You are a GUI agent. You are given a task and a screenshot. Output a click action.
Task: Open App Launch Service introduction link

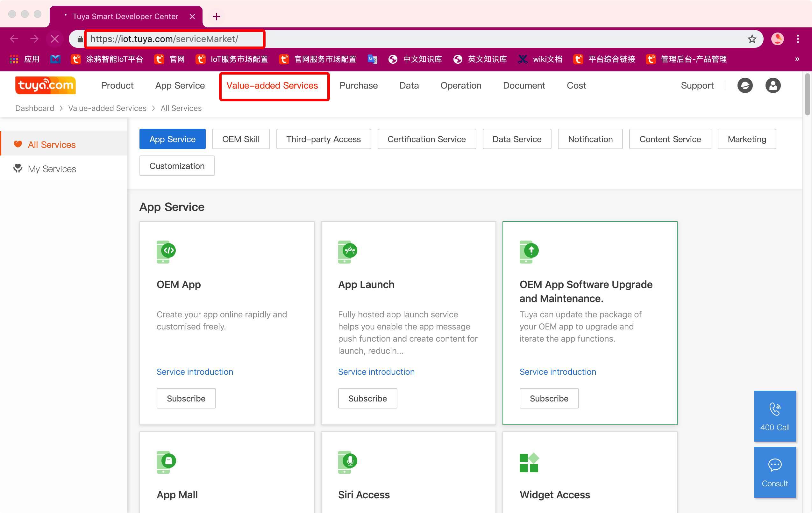click(376, 372)
